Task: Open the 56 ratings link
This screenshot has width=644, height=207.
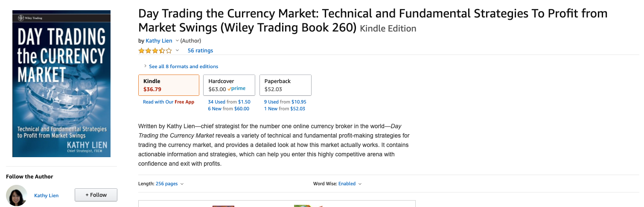Action: (x=200, y=51)
